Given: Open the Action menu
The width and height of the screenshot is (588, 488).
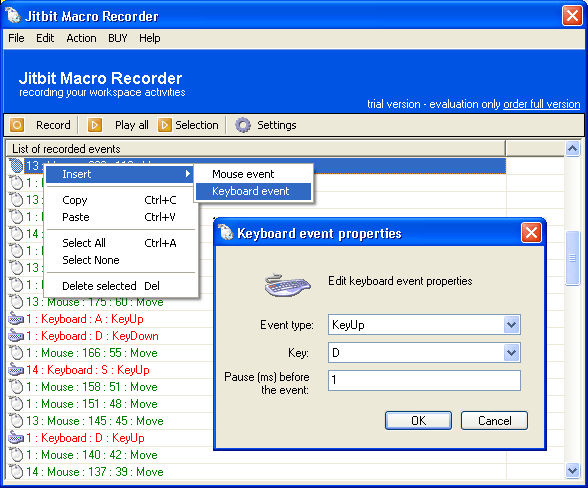Looking at the screenshot, I should pyautogui.click(x=81, y=38).
